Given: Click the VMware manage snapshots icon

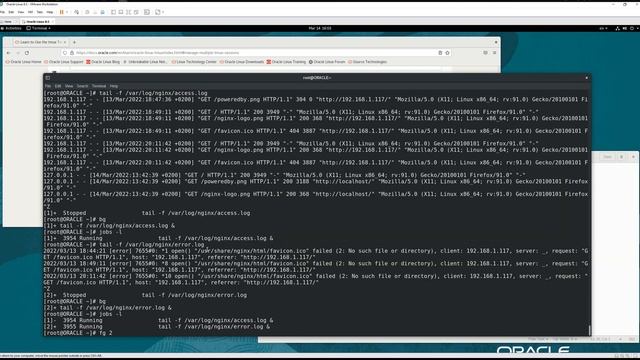Looking at the screenshot, I should 102,12.
